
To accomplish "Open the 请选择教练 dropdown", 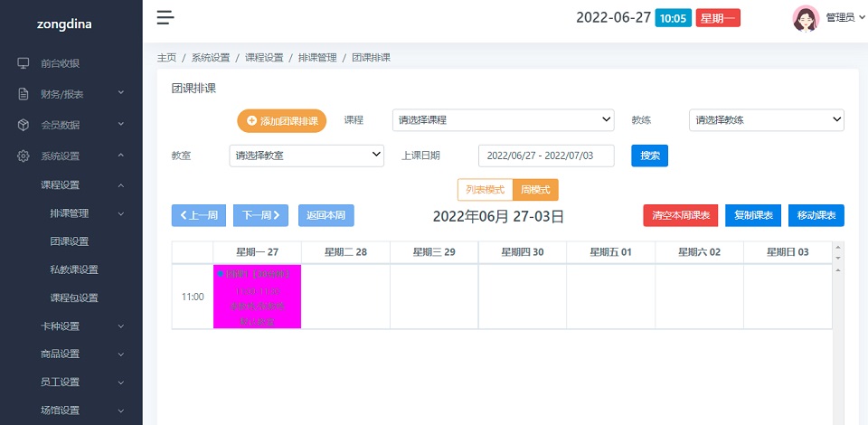I will coord(765,120).
